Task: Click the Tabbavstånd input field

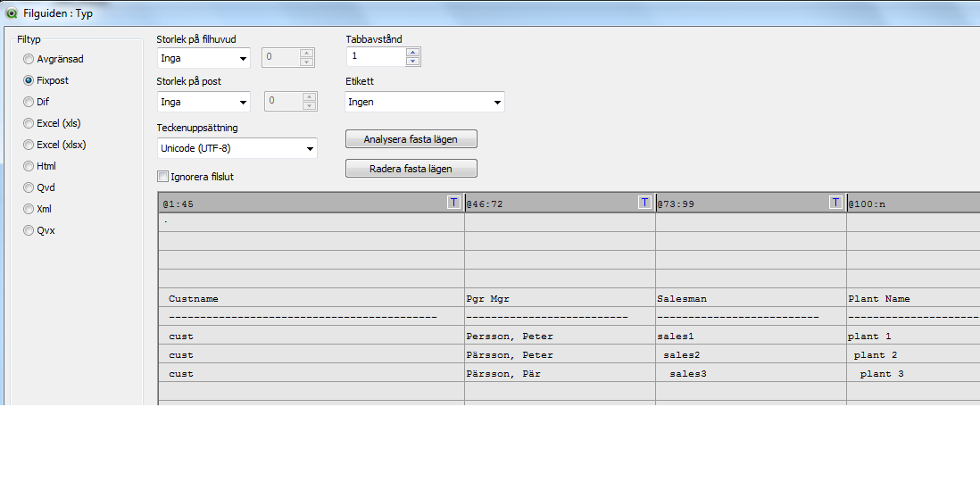Action: tap(375, 56)
